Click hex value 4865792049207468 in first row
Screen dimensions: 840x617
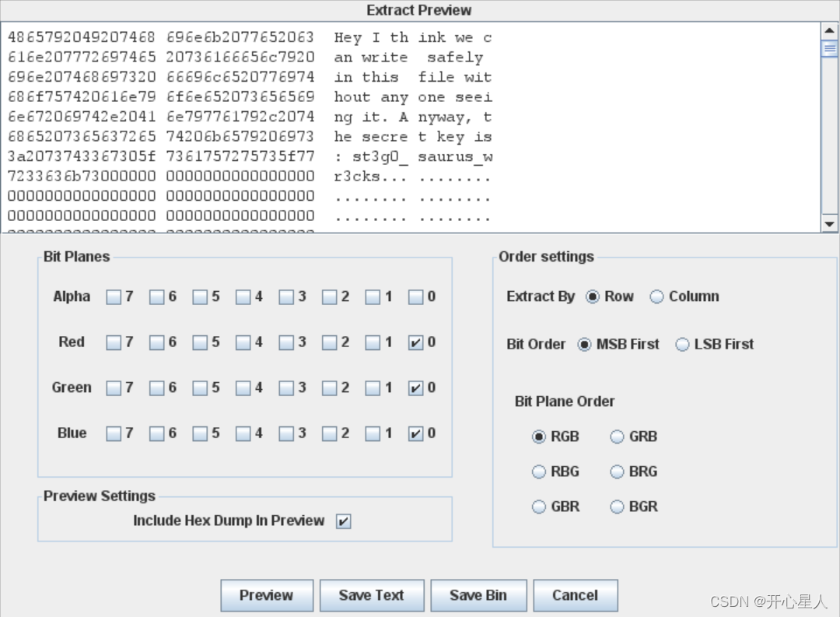(x=82, y=37)
